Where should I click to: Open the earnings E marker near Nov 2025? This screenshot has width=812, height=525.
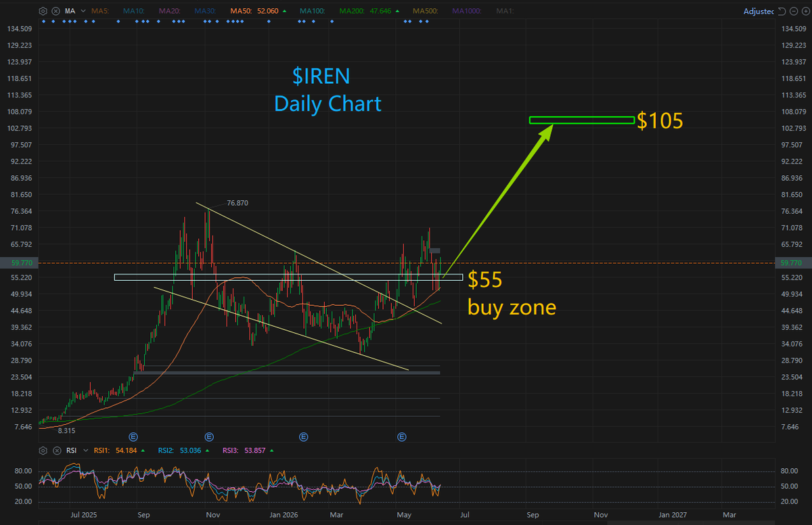pos(209,437)
